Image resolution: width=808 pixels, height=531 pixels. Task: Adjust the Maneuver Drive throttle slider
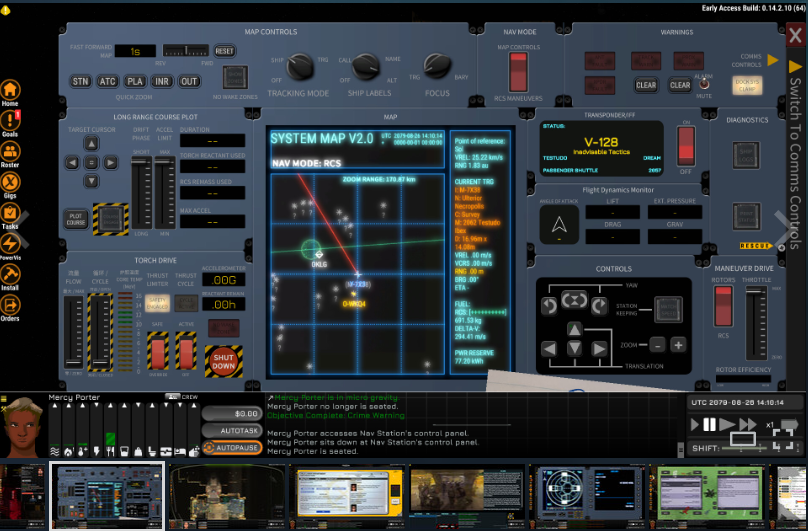point(756,323)
